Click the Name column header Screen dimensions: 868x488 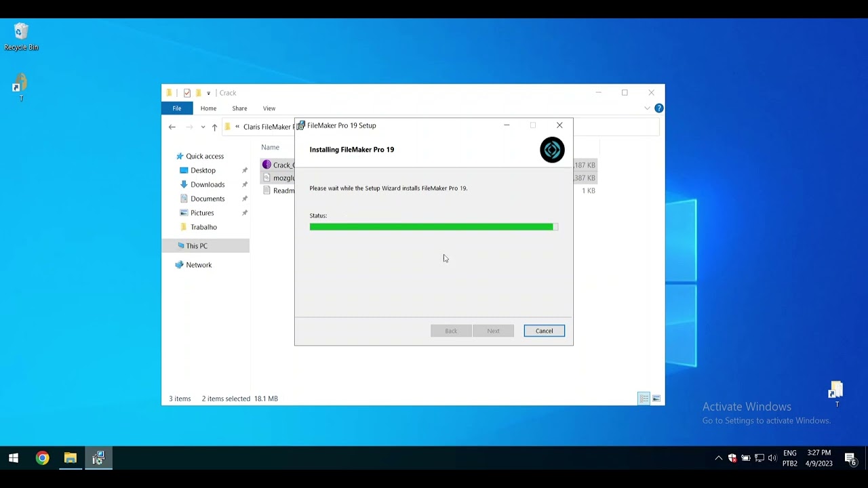(270, 147)
